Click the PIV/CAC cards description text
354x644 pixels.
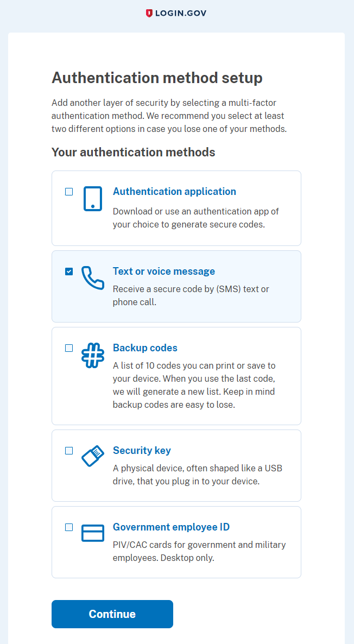coord(199,551)
